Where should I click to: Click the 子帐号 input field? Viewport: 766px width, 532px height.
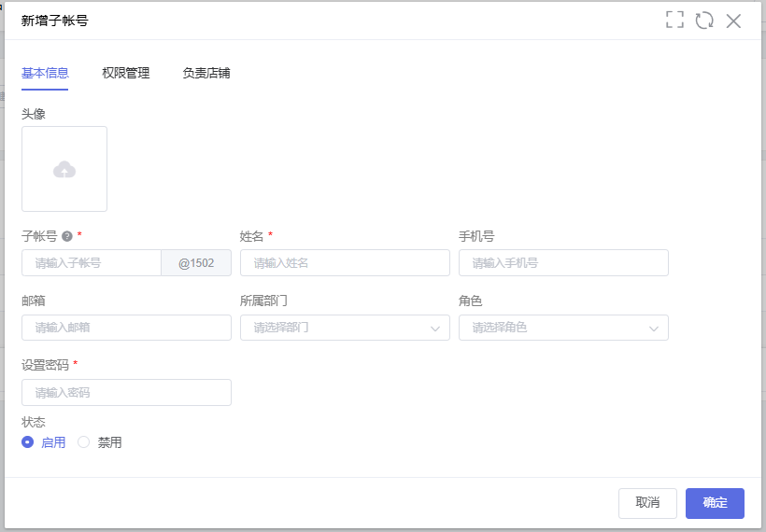coord(92,263)
